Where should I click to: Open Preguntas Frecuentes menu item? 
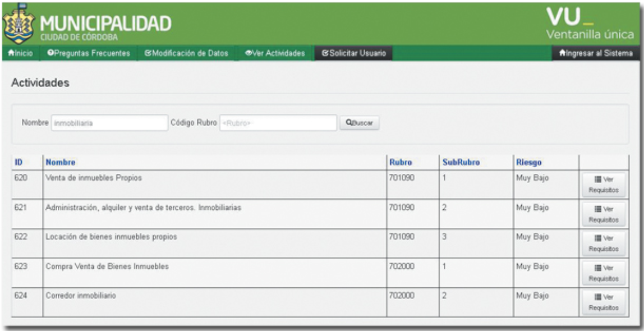[x=89, y=53]
